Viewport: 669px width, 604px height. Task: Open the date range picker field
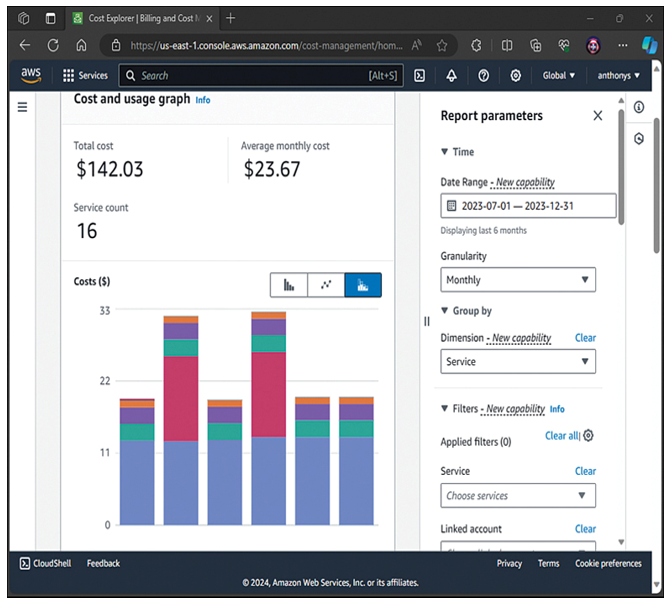[x=528, y=206]
